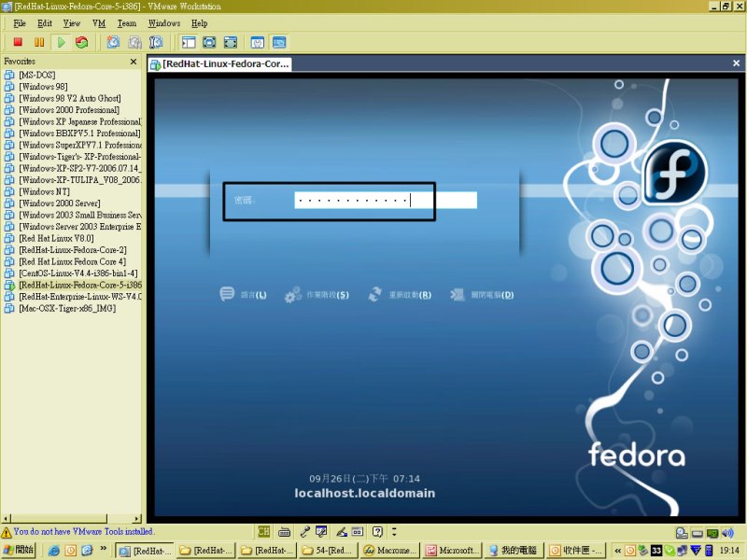Open the View menu

point(72,23)
